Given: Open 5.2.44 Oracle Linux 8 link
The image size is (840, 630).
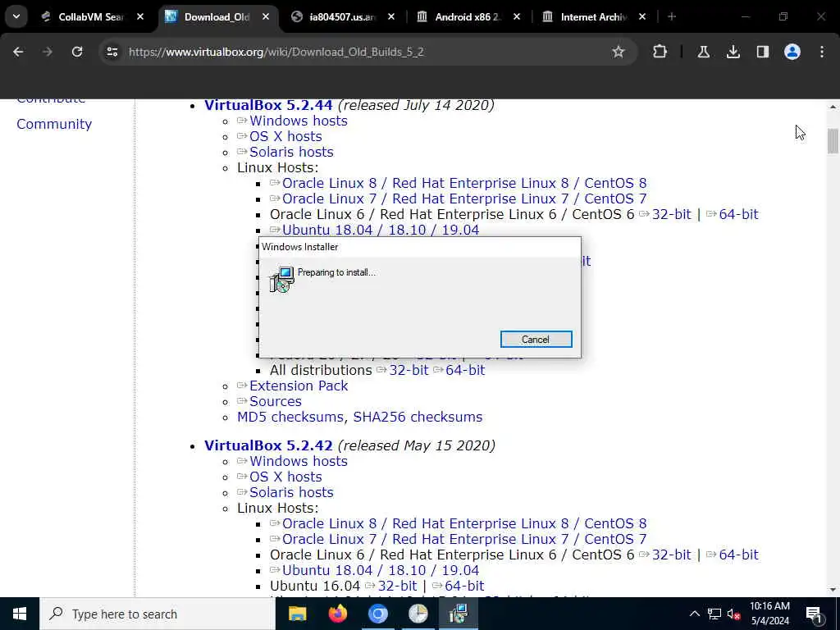Looking at the screenshot, I should click(464, 183).
